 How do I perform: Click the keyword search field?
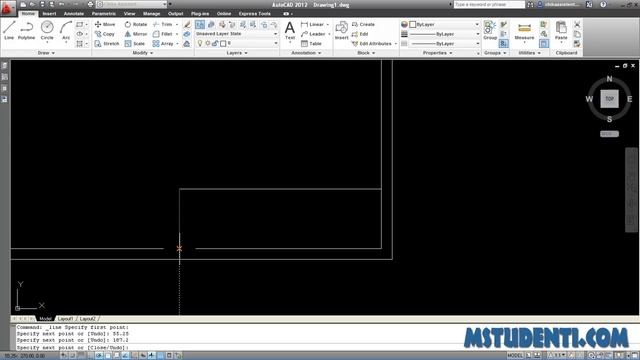pyautogui.click(x=489, y=4)
